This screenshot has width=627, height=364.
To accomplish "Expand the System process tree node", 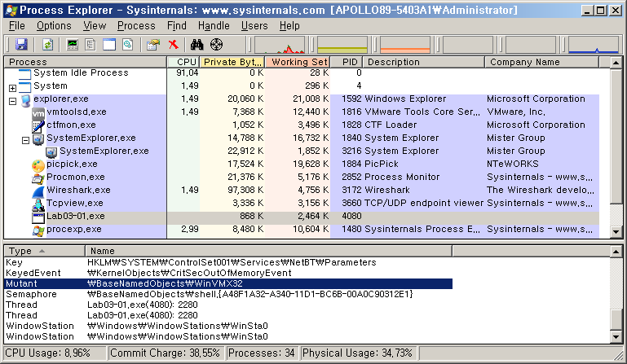I will (12, 87).
